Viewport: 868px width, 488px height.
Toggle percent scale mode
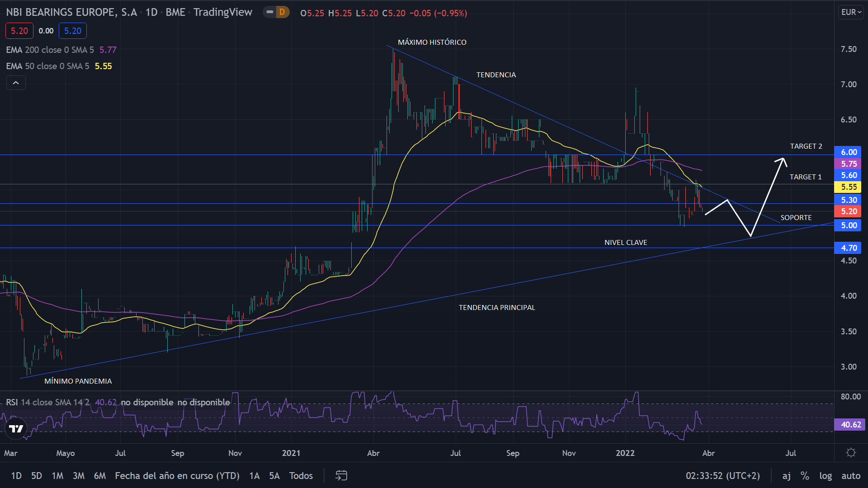click(805, 475)
